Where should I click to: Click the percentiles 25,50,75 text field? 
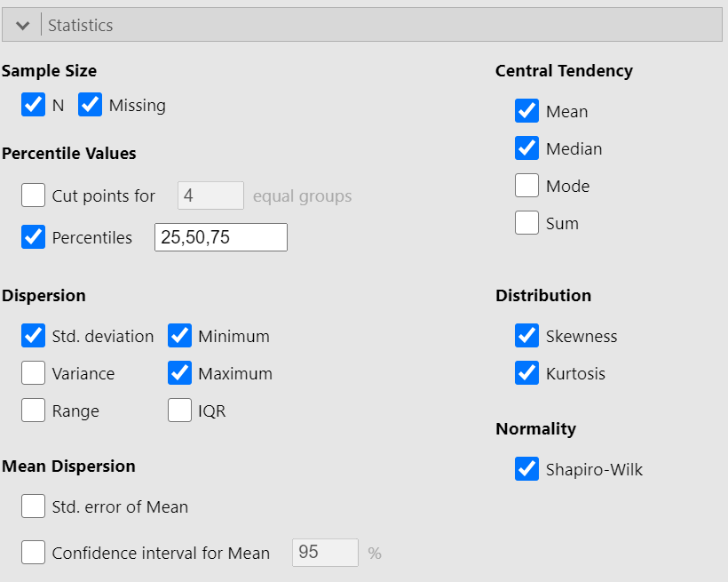coord(220,237)
